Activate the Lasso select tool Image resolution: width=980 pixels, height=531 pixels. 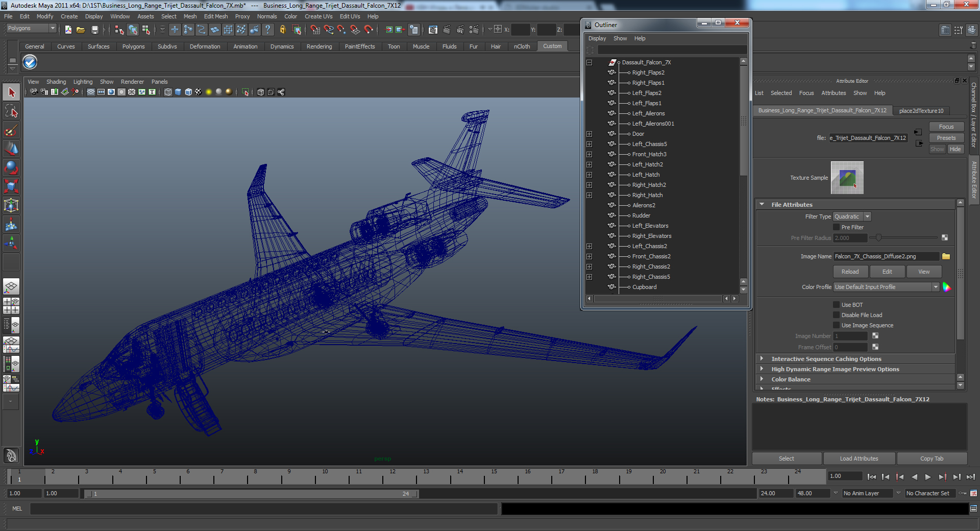point(11,111)
